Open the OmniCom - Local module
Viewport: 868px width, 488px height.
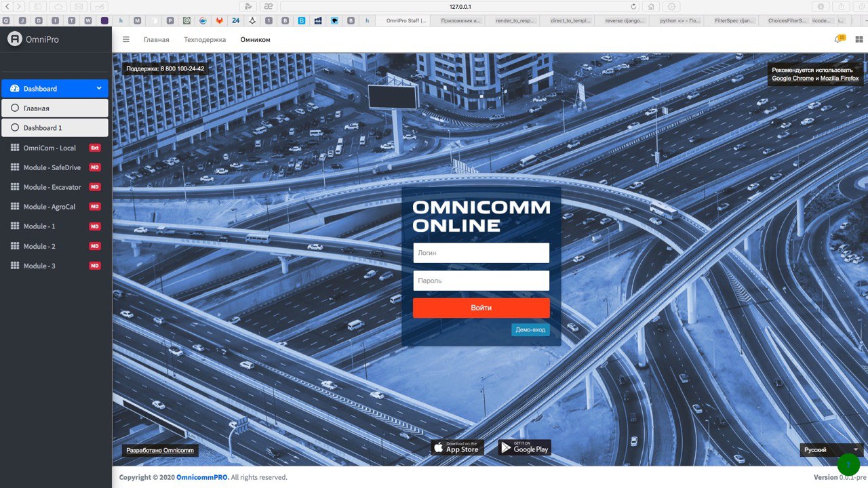pos(54,148)
